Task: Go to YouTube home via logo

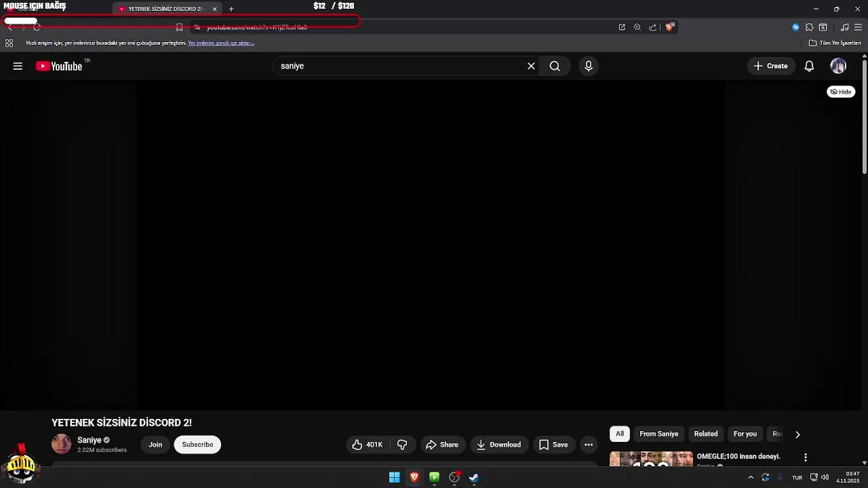Action: click(x=59, y=66)
